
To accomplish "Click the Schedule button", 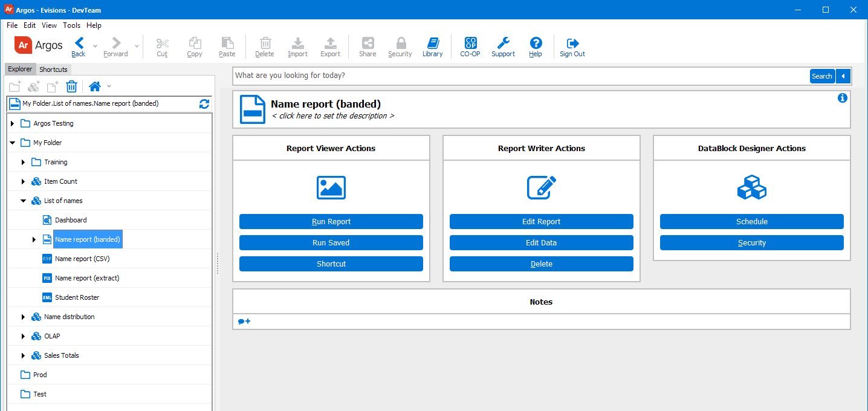I will click(752, 221).
